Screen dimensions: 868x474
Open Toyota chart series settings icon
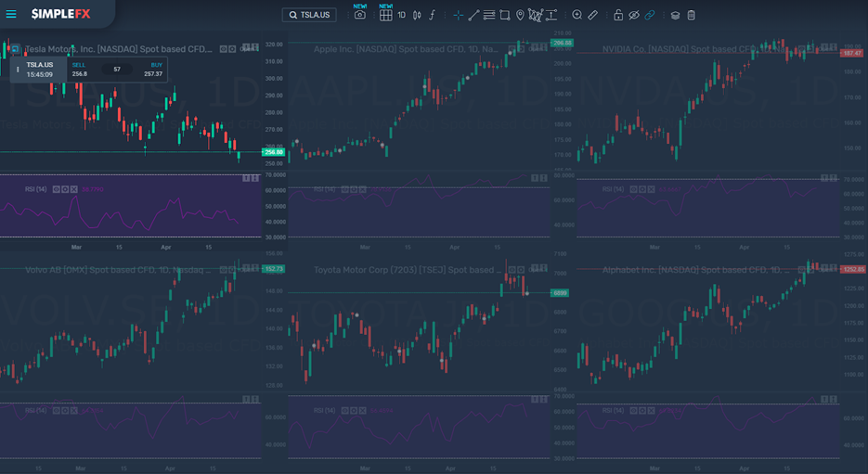click(x=521, y=270)
